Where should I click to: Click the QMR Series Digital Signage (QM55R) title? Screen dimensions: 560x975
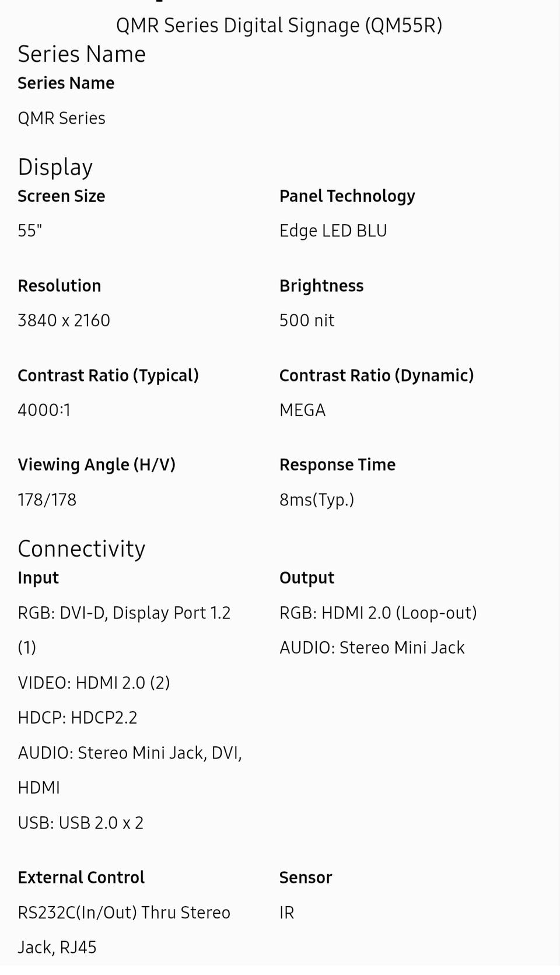[x=279, y=26]
